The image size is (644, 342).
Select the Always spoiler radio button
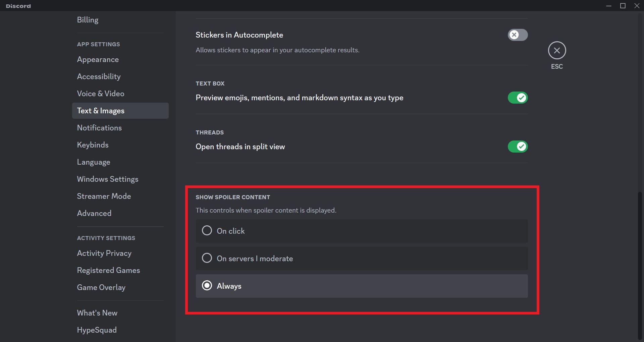click(207, 286)
